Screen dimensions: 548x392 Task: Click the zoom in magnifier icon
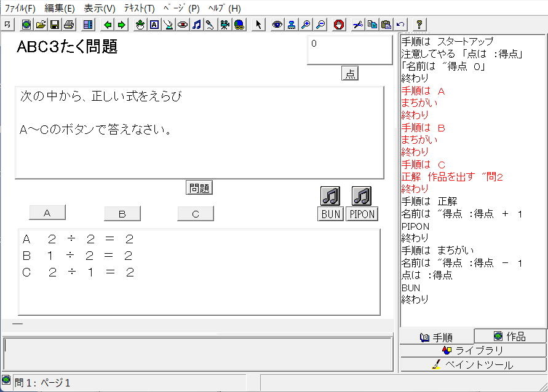pos(306,25)
